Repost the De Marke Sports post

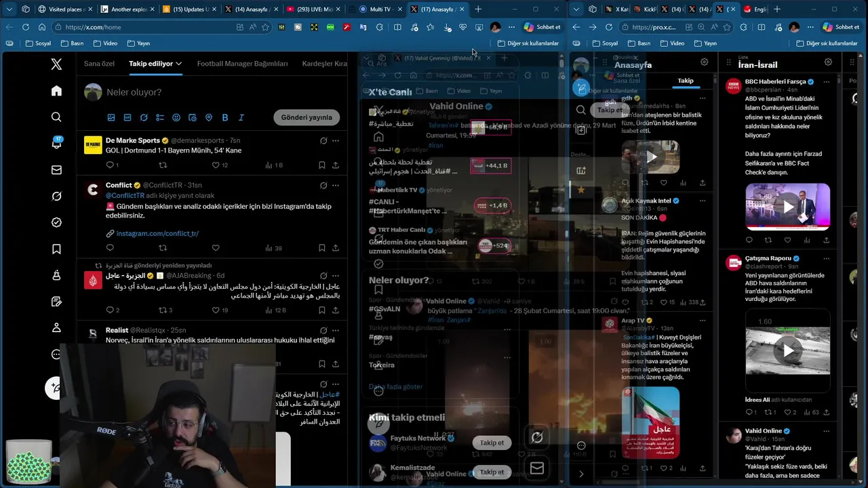163,165
